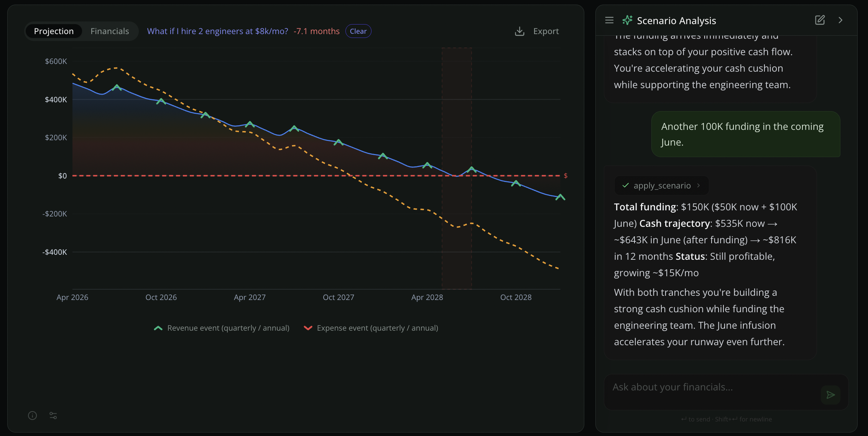Viewport: 868px width, 436px height.
Task: Clear the engineer hiring what-if scenario
Action: tap(358, 31)
